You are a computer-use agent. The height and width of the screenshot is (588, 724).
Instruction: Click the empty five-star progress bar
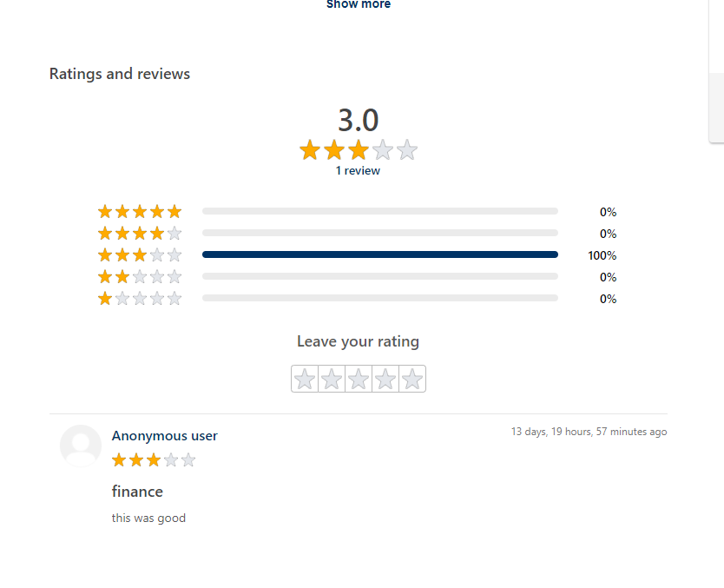click(380, 211)
